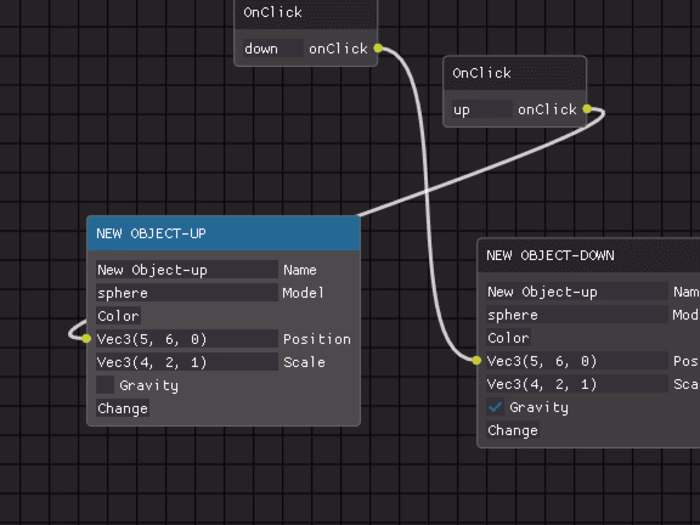
Task: Select the top OnClick node header above down
Action: click(306, 13)
